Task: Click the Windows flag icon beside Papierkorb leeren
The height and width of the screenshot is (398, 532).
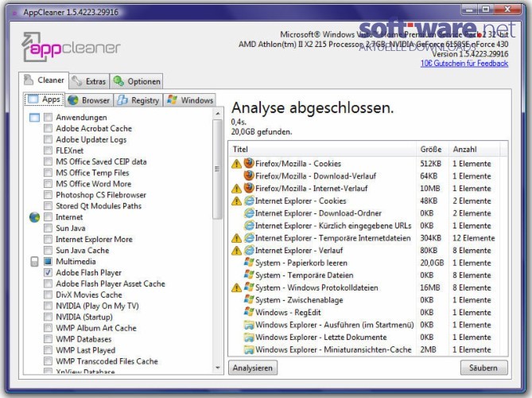Action: coord(249,263)
